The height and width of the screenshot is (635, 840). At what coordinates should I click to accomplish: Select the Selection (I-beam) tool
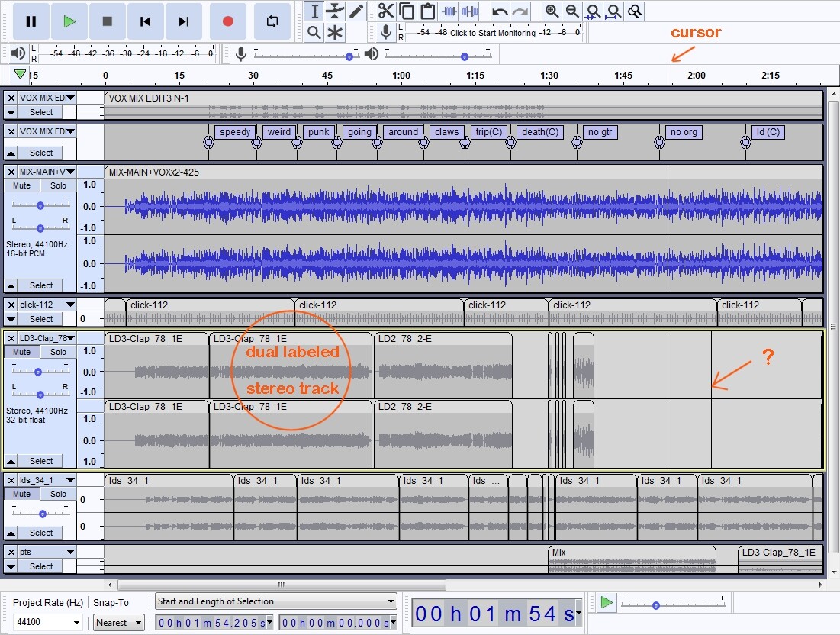pos(314,11)
